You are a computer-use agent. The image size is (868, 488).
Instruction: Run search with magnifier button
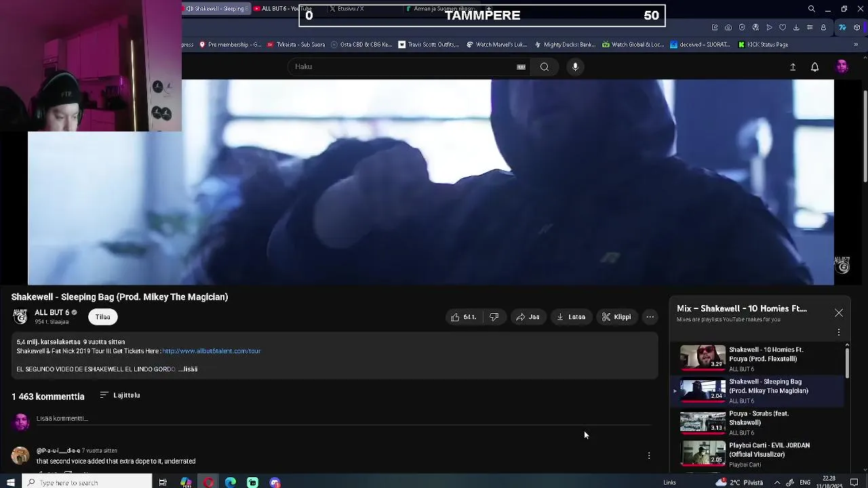(545, 66)
